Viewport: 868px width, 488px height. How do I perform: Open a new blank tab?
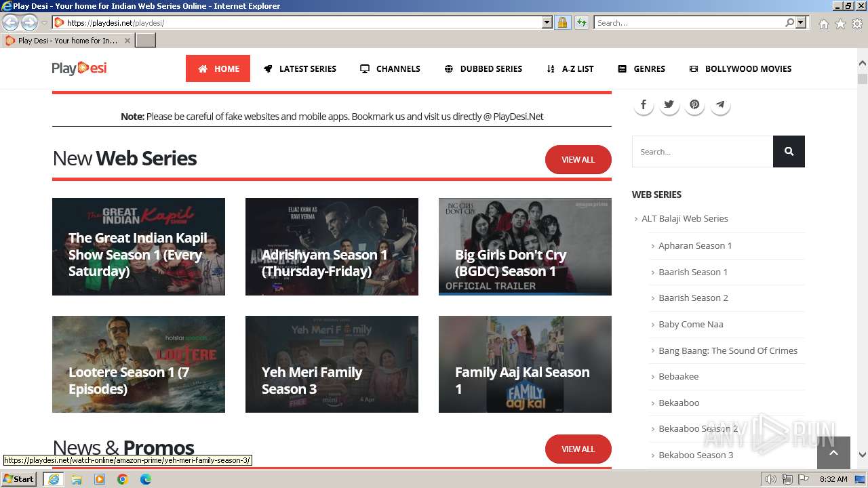coord(146,41)
